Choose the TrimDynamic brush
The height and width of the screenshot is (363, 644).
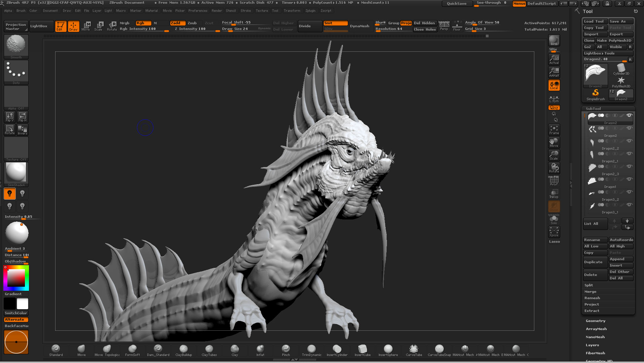coord(312,350)
